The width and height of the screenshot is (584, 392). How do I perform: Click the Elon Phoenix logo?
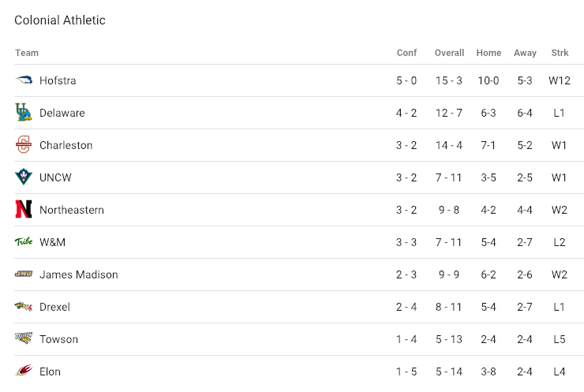(x=24, y=371)
